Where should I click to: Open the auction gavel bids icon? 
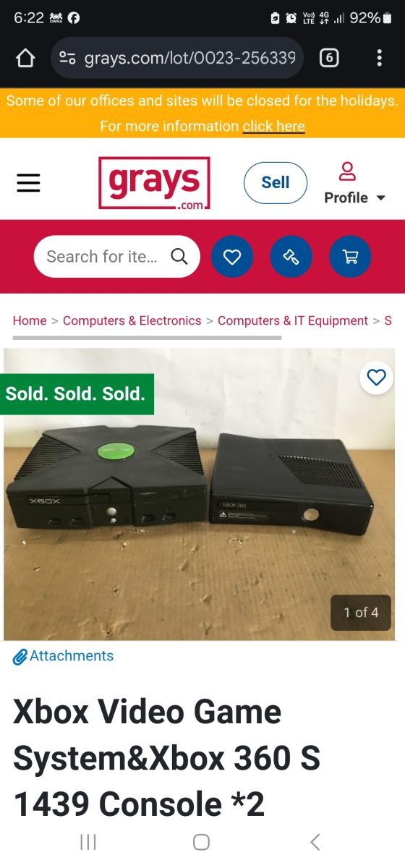(x=291, y=256)
